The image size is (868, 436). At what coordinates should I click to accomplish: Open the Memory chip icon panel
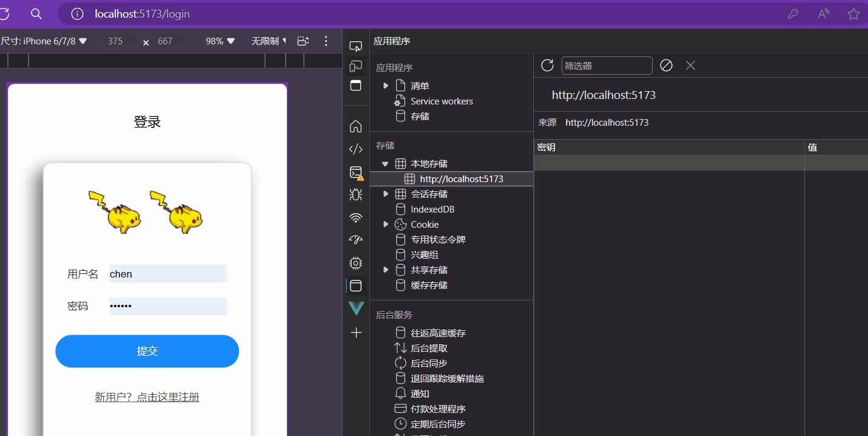pyautogui.click(x=356, y=263)
